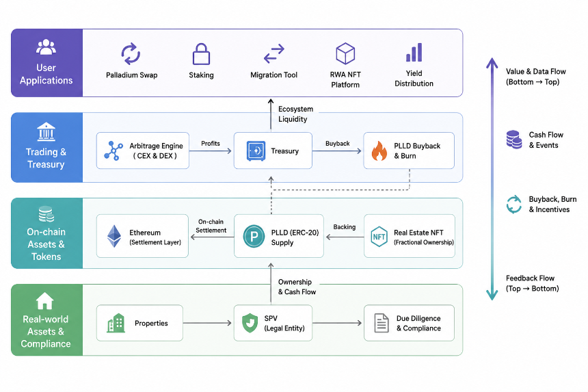Select the Properties green building icon
588x392 pixels.
click(116, 323)
